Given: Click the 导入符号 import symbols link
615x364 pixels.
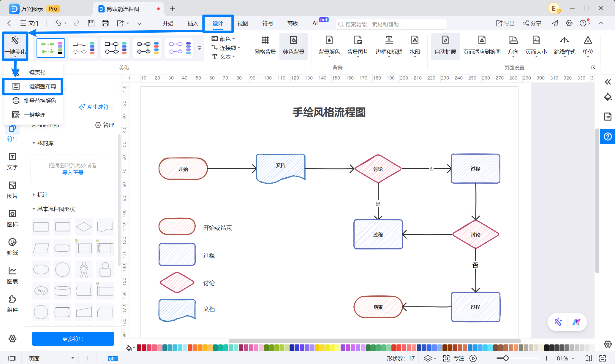Looking at the screenshot, I should coord(73,172).
